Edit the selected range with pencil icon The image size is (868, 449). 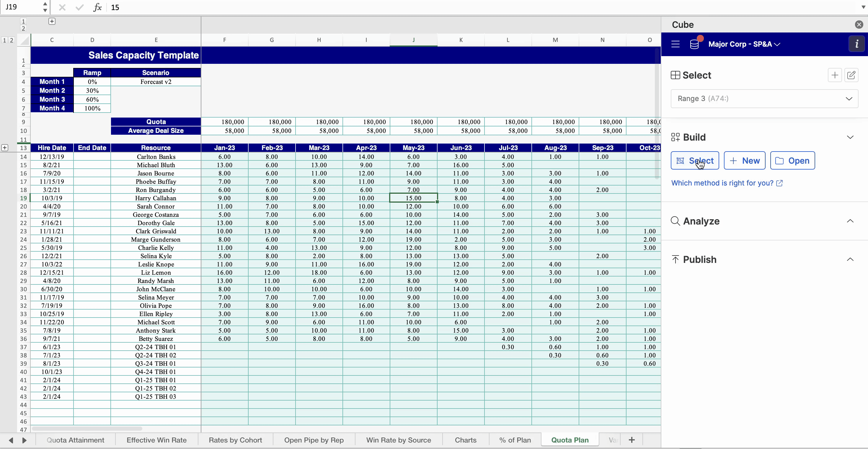(851, 75)
